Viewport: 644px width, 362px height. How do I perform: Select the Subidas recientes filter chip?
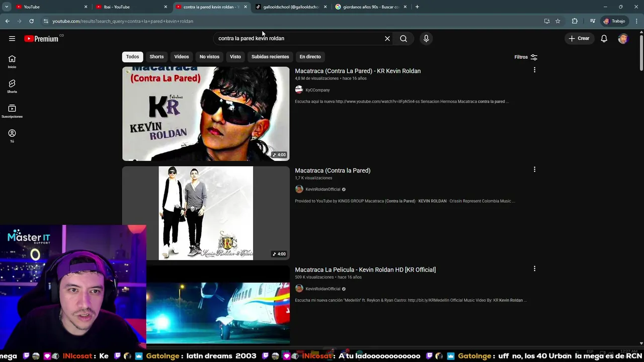coord(270,57)
